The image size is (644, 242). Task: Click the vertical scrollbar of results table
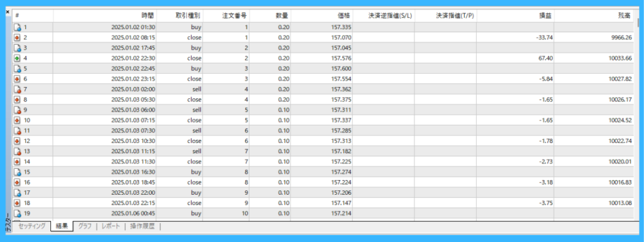tap(638, 115)
